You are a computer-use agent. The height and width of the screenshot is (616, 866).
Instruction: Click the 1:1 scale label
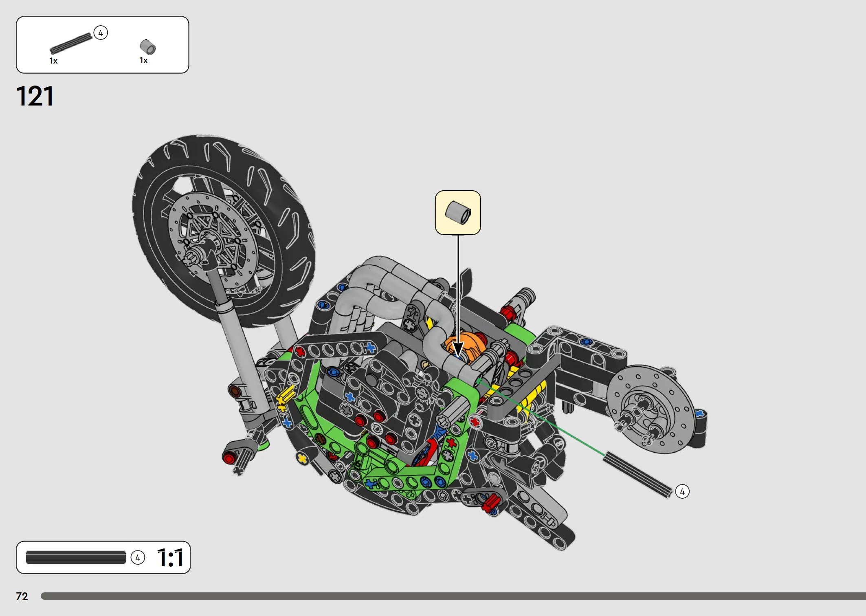pyautogui.click(x=170, y=558)
